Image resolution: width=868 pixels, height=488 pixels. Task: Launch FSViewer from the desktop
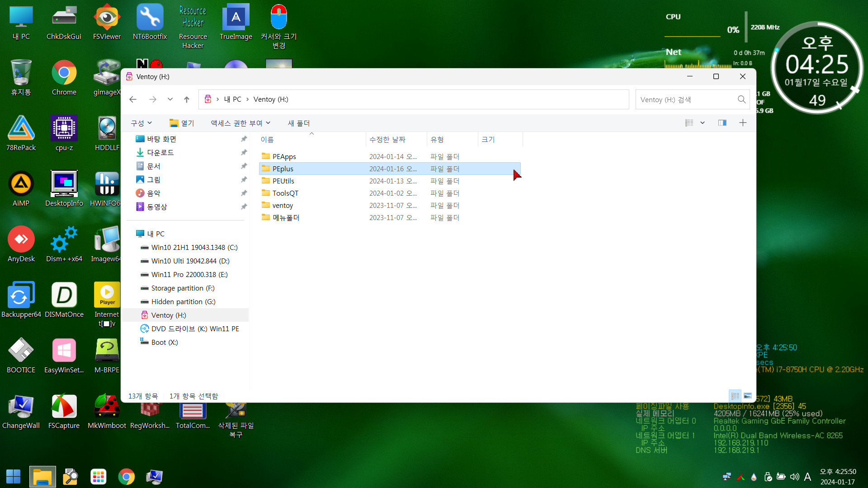[x=107, y=23]
